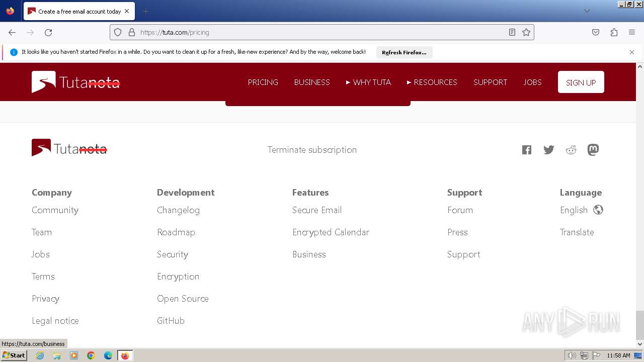The height and width of the screenshot is (362, 644).
Task: Open the Facebook social icon
Action: (527, 150)
